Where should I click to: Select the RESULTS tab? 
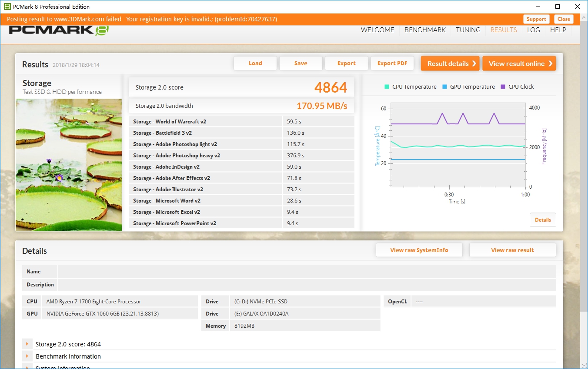coord(504,30)
